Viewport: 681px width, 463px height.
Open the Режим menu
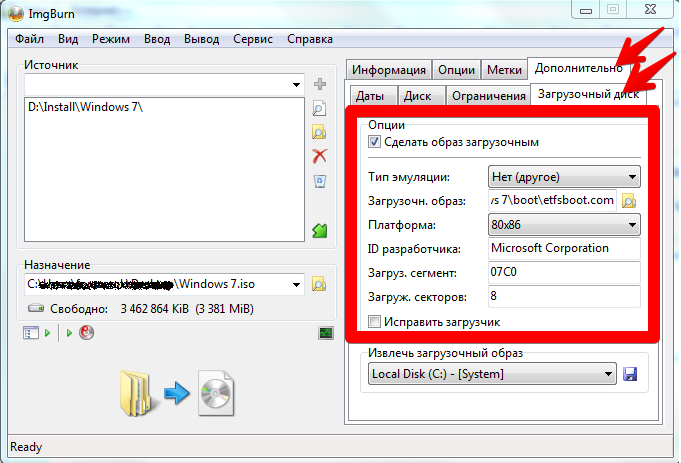click(x=111, y=39)
